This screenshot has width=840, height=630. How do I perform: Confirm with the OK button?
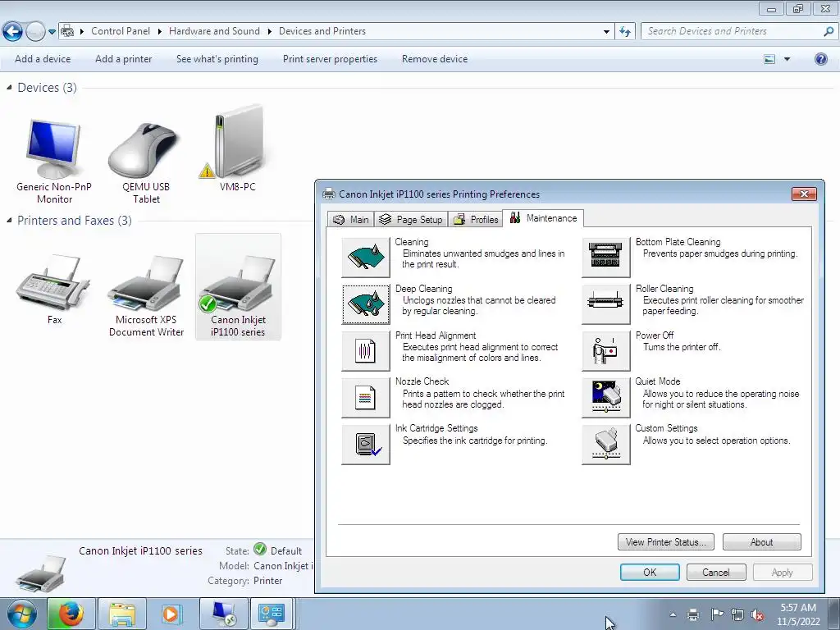tap(650, 572)
